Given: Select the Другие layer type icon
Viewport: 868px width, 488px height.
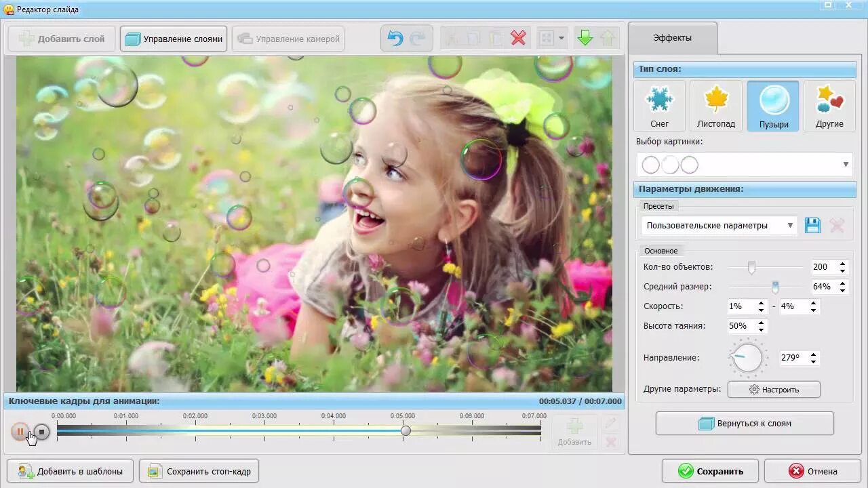Looking at the screenshot, I should pyautogui.click(x=829, y=106).
